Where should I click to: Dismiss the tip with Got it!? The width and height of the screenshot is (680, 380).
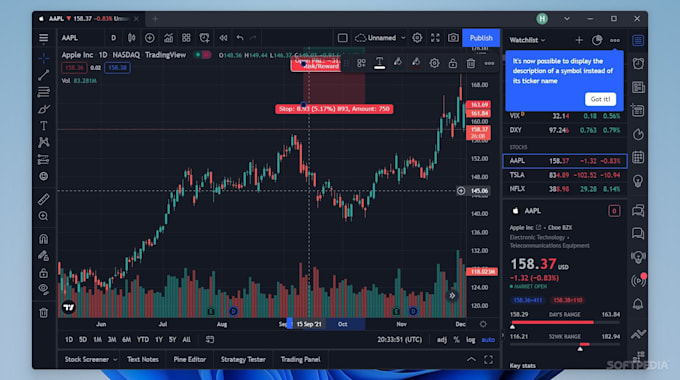pyautogui.click(x=600, y=99)
